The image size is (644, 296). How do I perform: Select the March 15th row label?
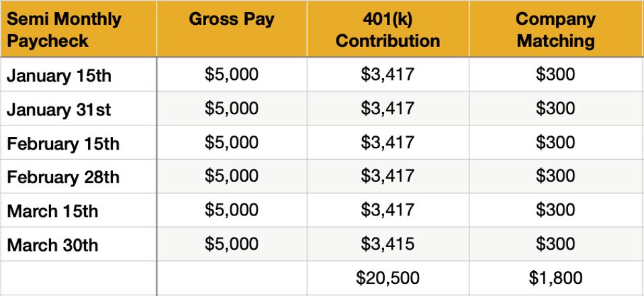52,211
